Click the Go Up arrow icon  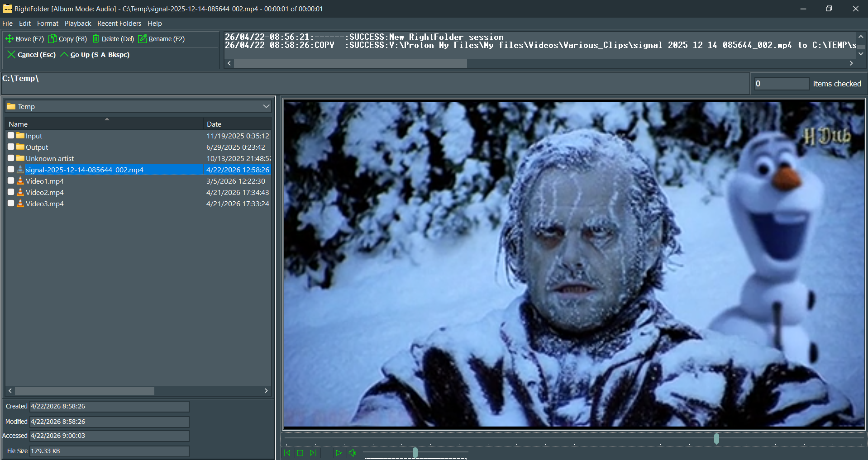[x=65, y=55]
